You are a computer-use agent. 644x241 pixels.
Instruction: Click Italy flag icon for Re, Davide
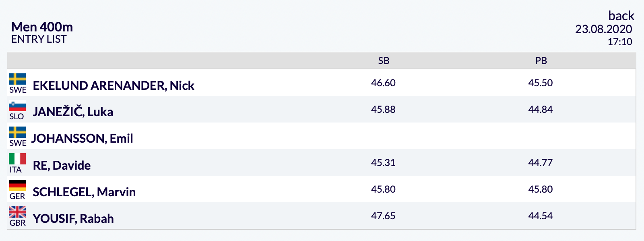point(17,159)
